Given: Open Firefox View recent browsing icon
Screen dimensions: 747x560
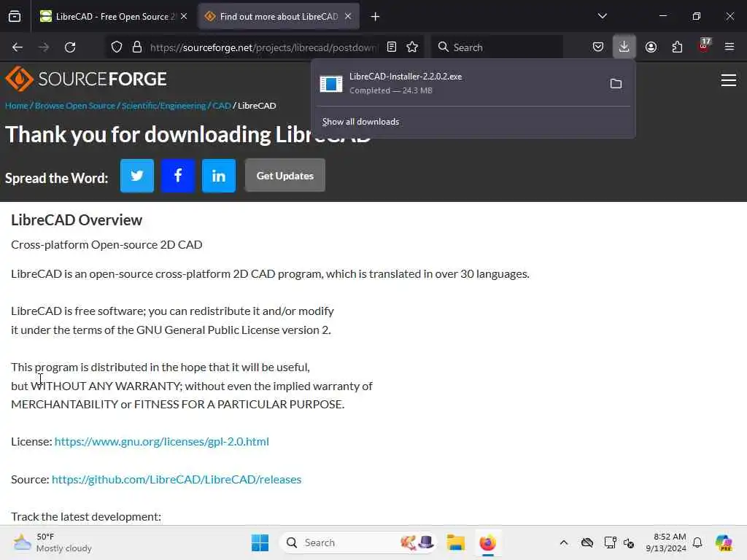Looking at the screenshot, I should pos(15,17).
